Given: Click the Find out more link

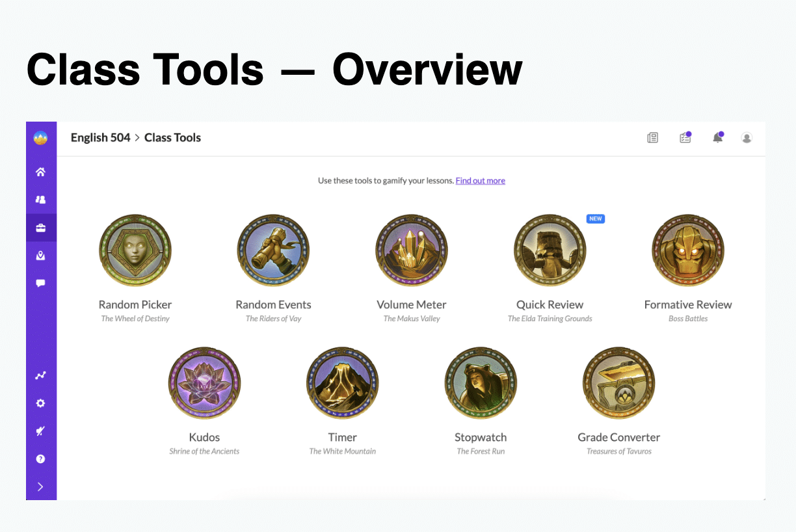Looking at the screenshot, I should 480,181.
